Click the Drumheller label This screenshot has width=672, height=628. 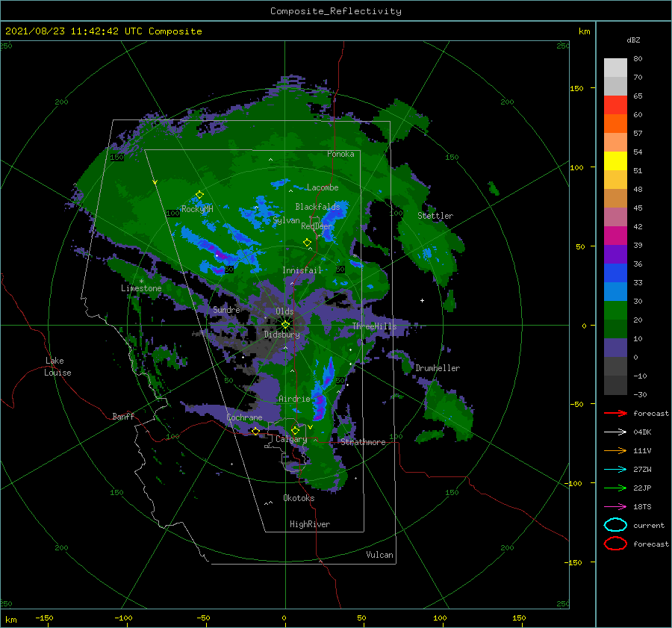(x=438, y=368)
